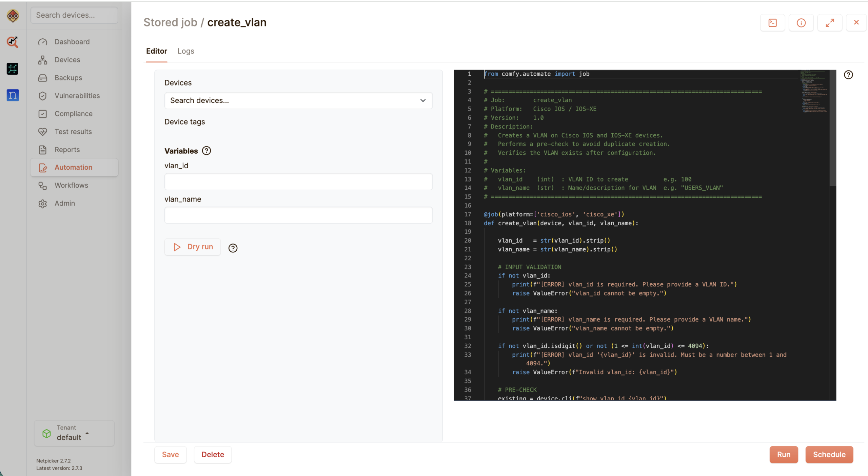
Task: Open the blue 'n' app icon in rail
Action: click(13, 95)
